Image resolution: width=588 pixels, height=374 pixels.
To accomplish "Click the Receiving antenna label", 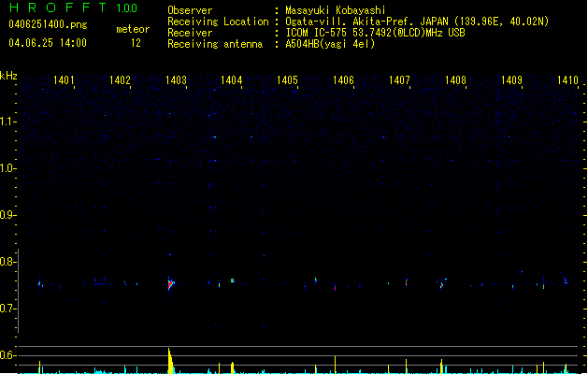I will pos(215,44).
